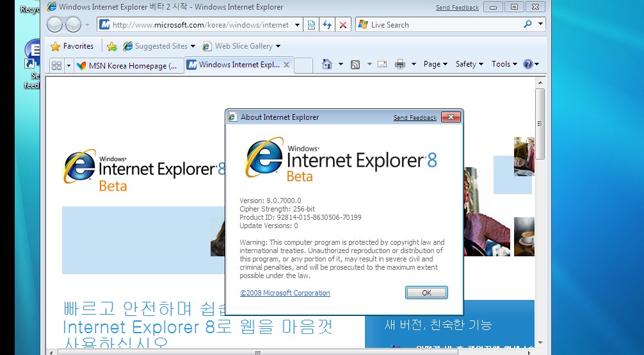Open a new blank tab
The image size is (644, 355).
click(303, 65)
